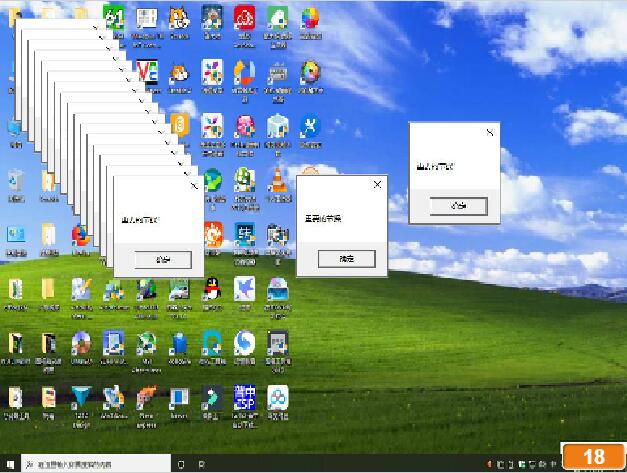This screenshot has width=627, height=473.
Task: Open the red and blue VC desktop icon
Action: [x=147, y=72]
